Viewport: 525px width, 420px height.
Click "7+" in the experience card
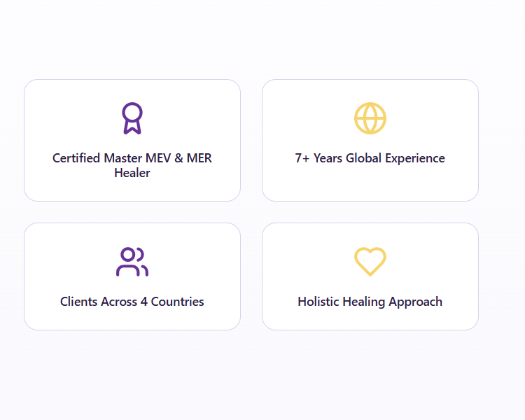point(302,158)
